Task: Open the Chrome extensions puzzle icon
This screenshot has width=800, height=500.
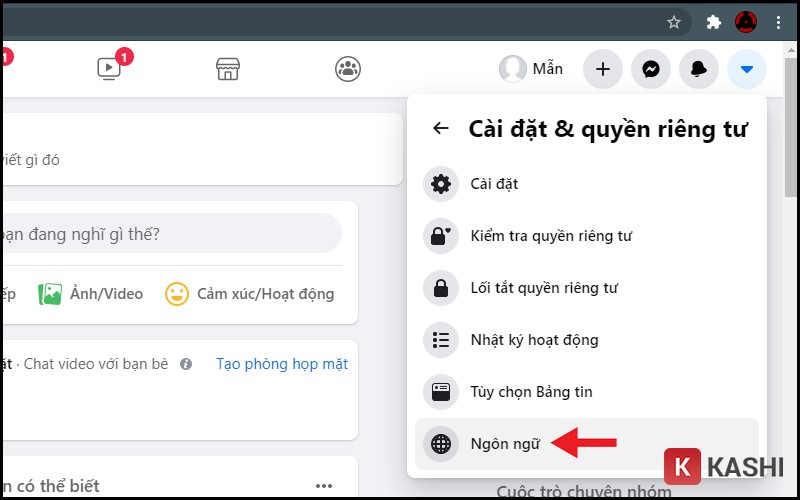Action: (714, 22)
